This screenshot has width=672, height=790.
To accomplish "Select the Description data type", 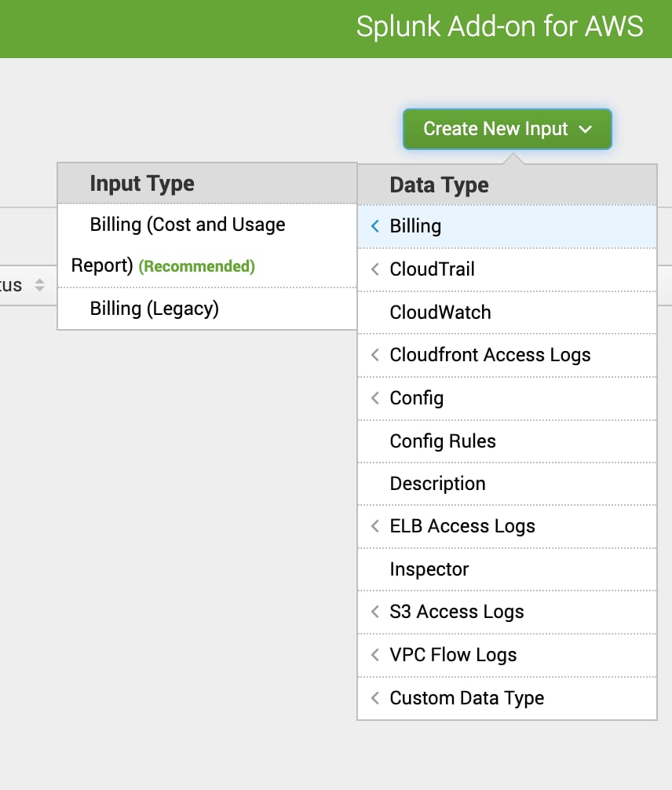I will 507,484.
